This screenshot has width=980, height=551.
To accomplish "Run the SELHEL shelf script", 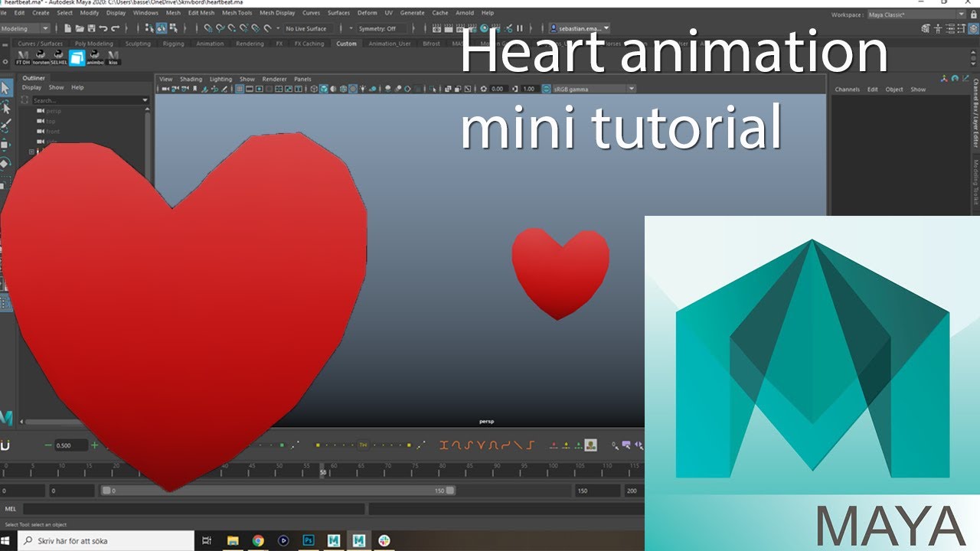I will pos(59,57).
